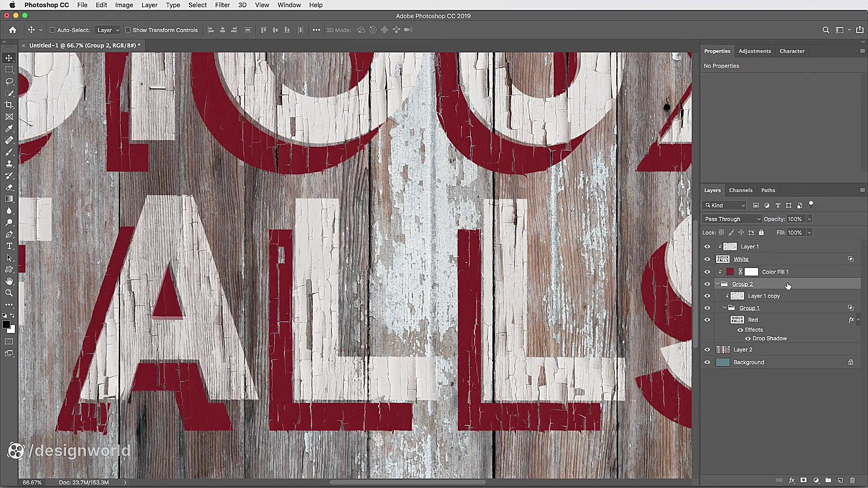Open the workspace switcher dropdown
Screen dimensions: 868x488
pos(842,30)
